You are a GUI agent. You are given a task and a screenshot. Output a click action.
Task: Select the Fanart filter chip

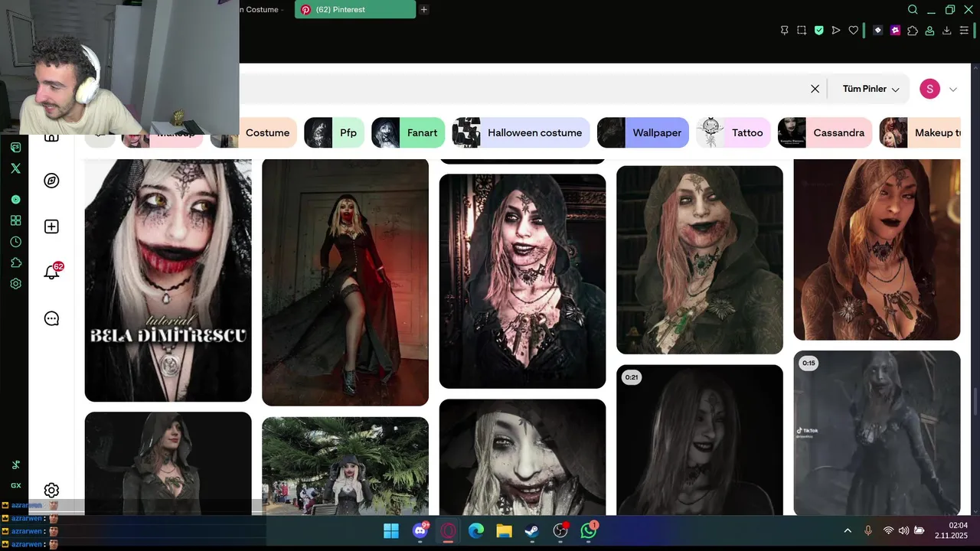408,132
